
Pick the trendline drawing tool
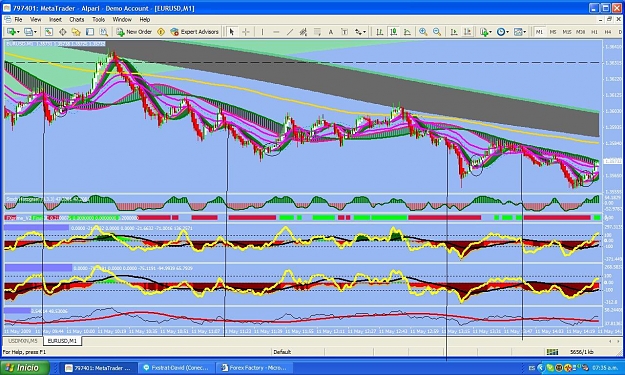pyautogui.click(x=290, y=32)
